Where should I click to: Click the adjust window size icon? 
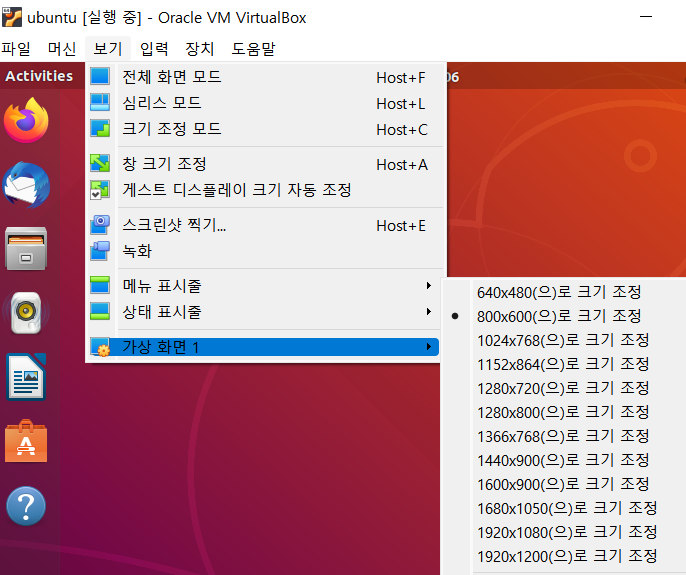[x=100, y=164]
